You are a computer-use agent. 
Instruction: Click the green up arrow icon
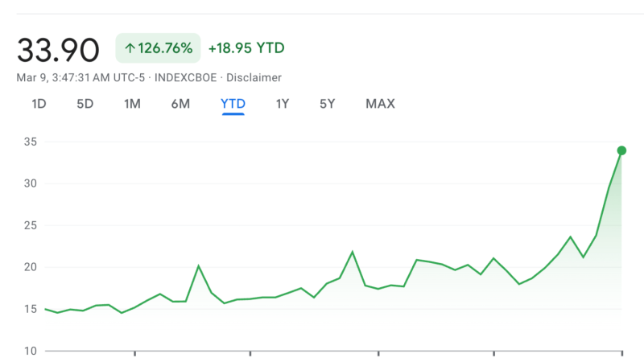click(x=130, y=48)
